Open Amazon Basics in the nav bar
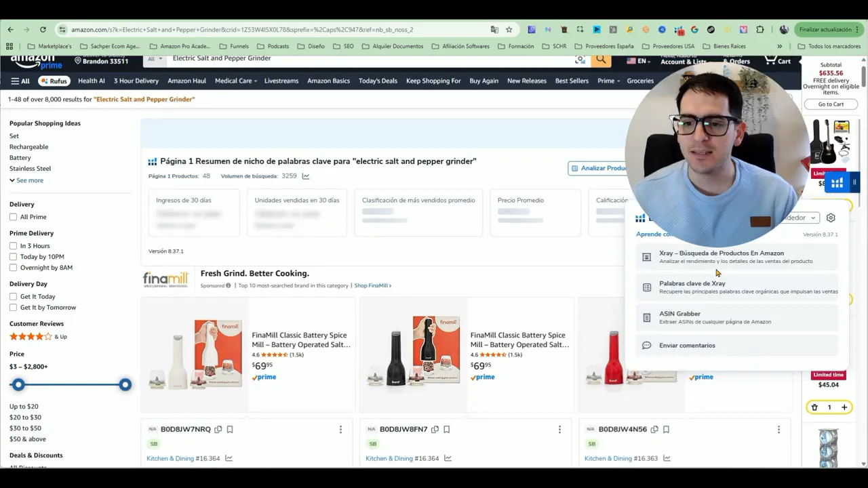This screenshot has width=868, height=488. tap(328, 81)
